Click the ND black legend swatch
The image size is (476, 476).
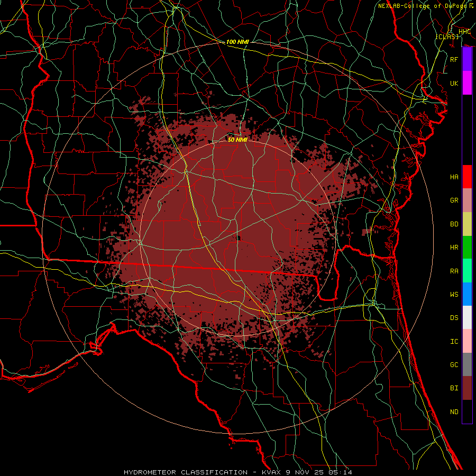pyautogui.click(x=467, y=411)
